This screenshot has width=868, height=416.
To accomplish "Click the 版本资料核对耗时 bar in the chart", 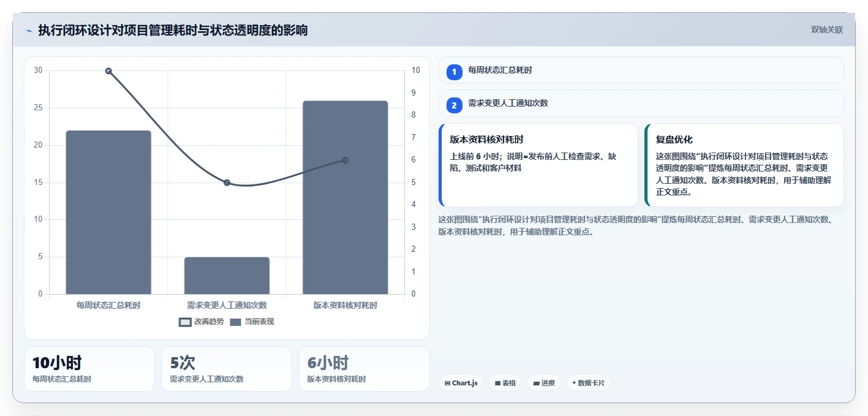I will coord(345,198).
